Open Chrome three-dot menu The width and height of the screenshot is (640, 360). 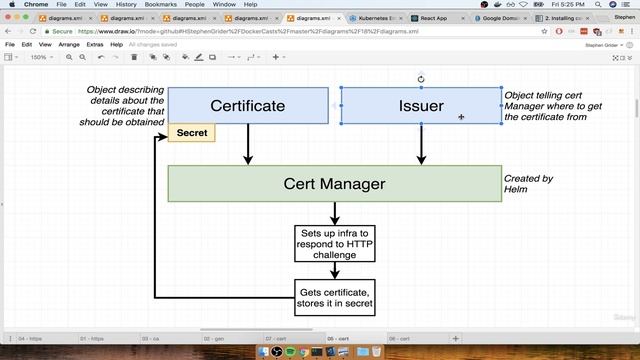click(x=632, y=31)
